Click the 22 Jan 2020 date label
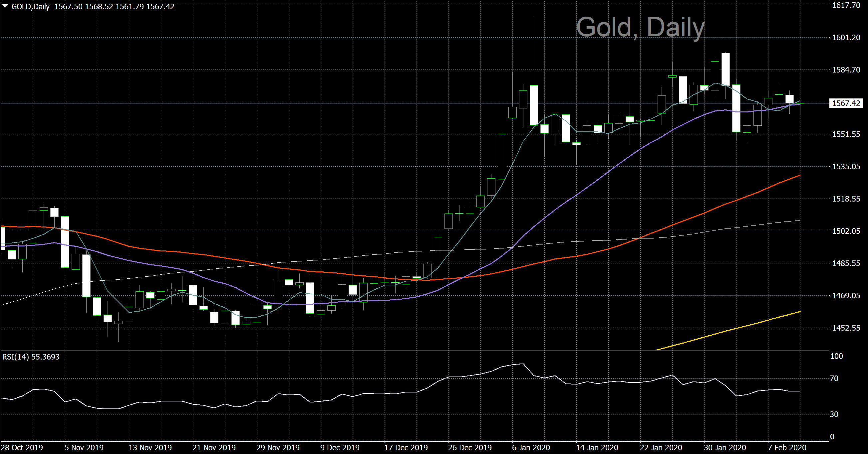 pyautogui.click(x=661, y=448)
